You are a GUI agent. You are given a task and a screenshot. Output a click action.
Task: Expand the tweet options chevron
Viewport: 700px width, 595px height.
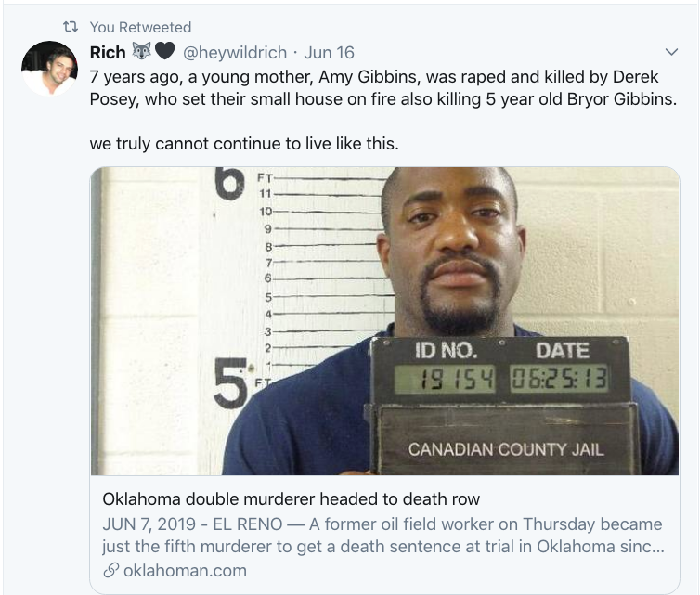point(673,52)
